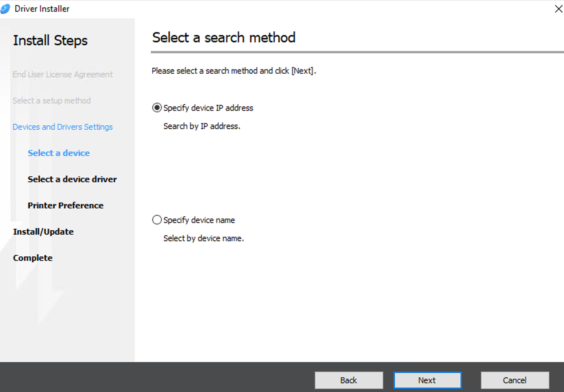Click the Cancel button
The height and width of the screenshot is (392, 564).
[x=515, y=380]
